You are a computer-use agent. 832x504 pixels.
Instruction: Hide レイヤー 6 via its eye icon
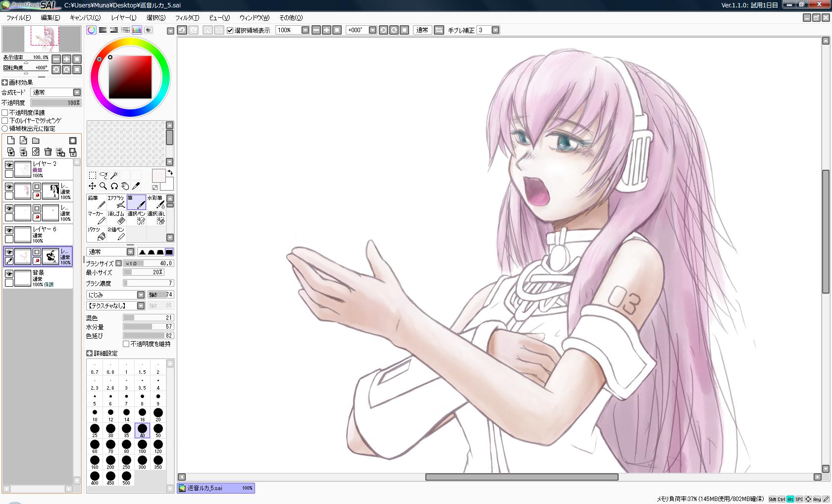[9, 231]
